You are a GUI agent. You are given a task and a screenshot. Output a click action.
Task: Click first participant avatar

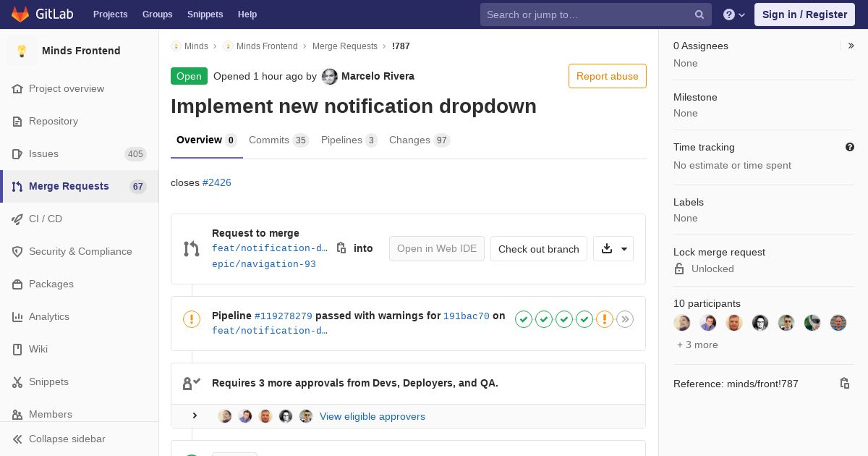click(682, 323)
